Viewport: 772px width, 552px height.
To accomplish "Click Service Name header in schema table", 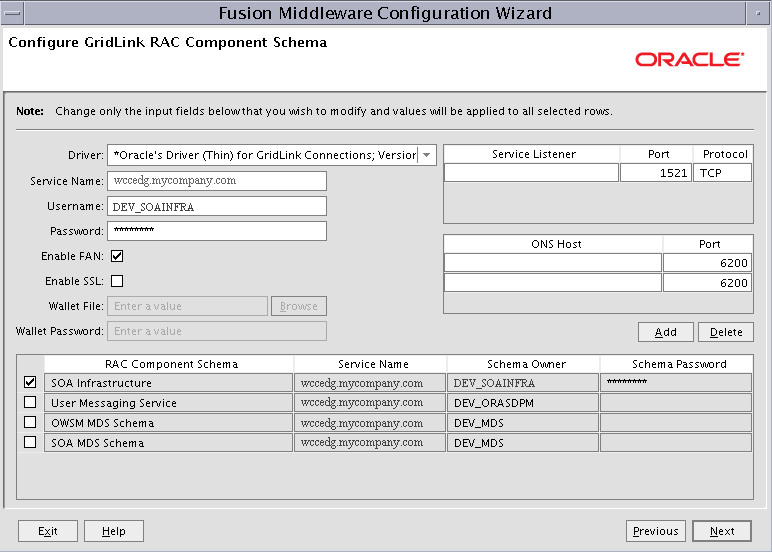I will pos(370,364).
